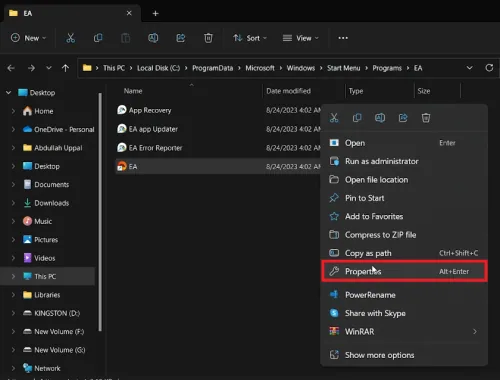Expand the This PC node
Image resolution: width=500 pixels, height=380 pixels.
[x=13, y=276]
